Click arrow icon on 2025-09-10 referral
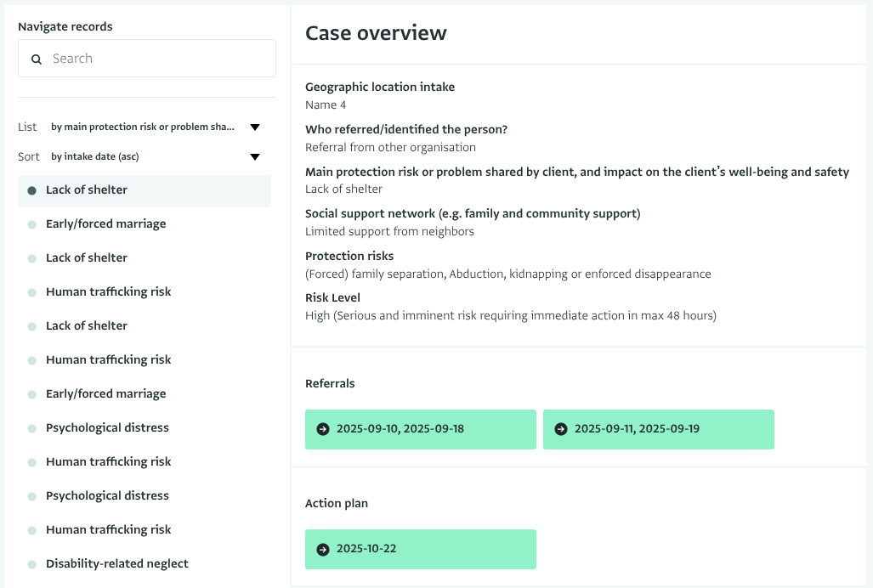Screen dimensions: 873x588 click(322, 429)
